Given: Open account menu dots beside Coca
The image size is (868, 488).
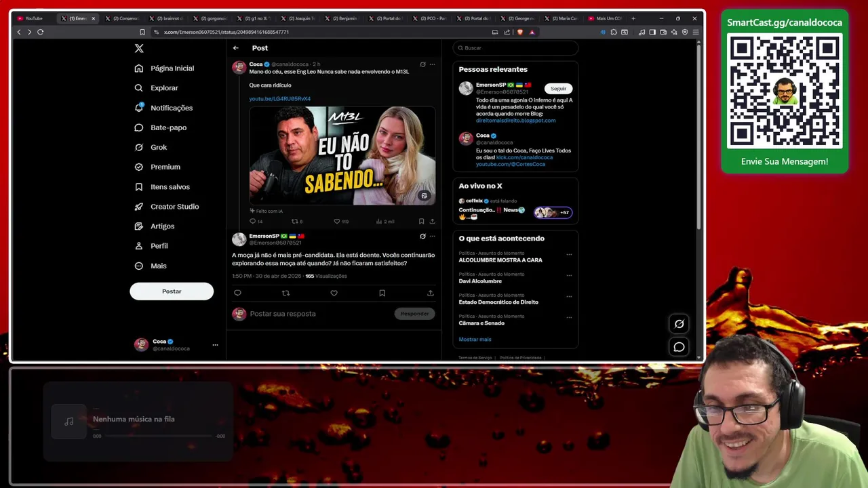Looking at the screenshot, I should (x=215, y=345).
